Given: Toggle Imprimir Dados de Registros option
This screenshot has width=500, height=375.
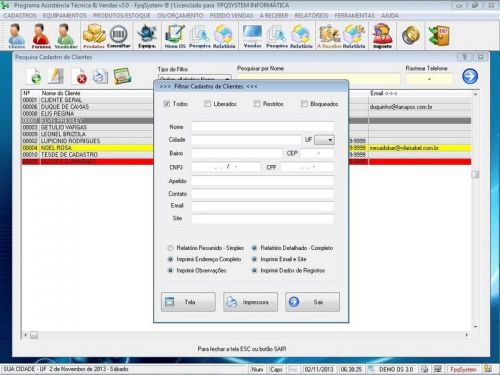Looking at the screenshot, I should [254, 270].
